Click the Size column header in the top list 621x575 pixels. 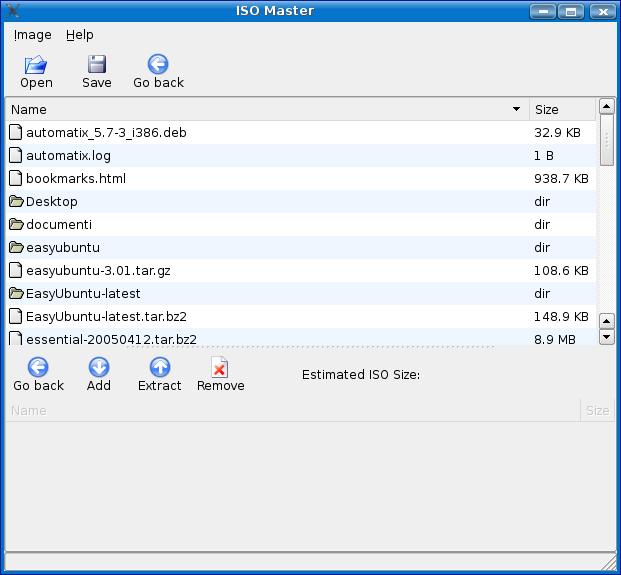click(562, 109)
